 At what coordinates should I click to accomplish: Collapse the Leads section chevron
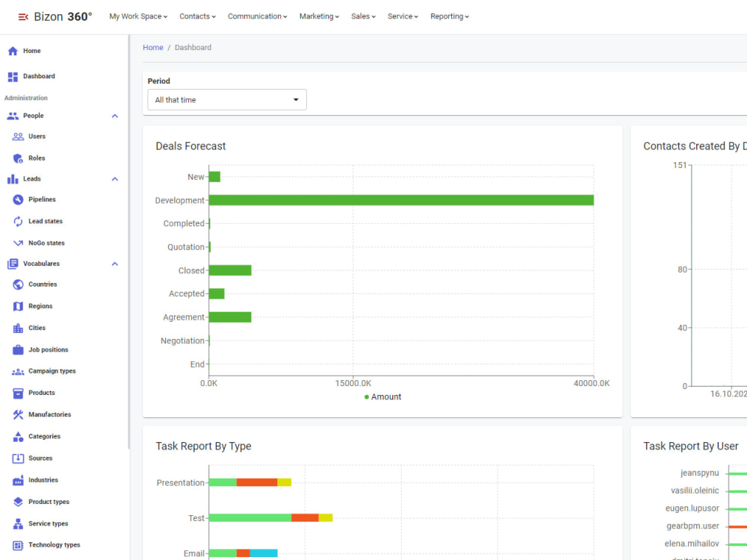[115, 179]
